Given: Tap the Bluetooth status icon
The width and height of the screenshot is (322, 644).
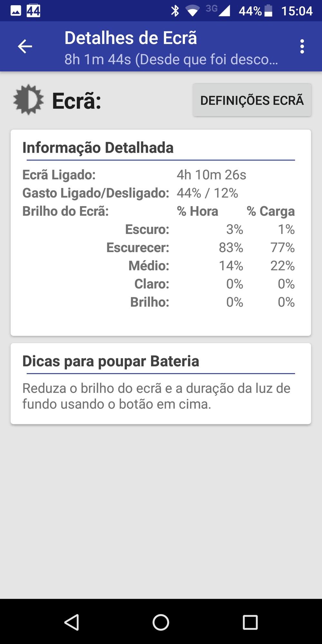Looking at the screenshot, I should click(175, 11).
